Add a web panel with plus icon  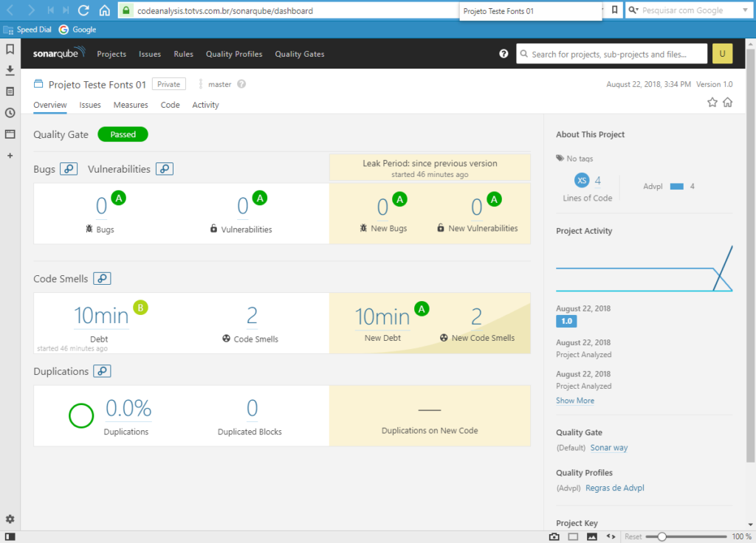pyautogui.click(x=10, y=156)
